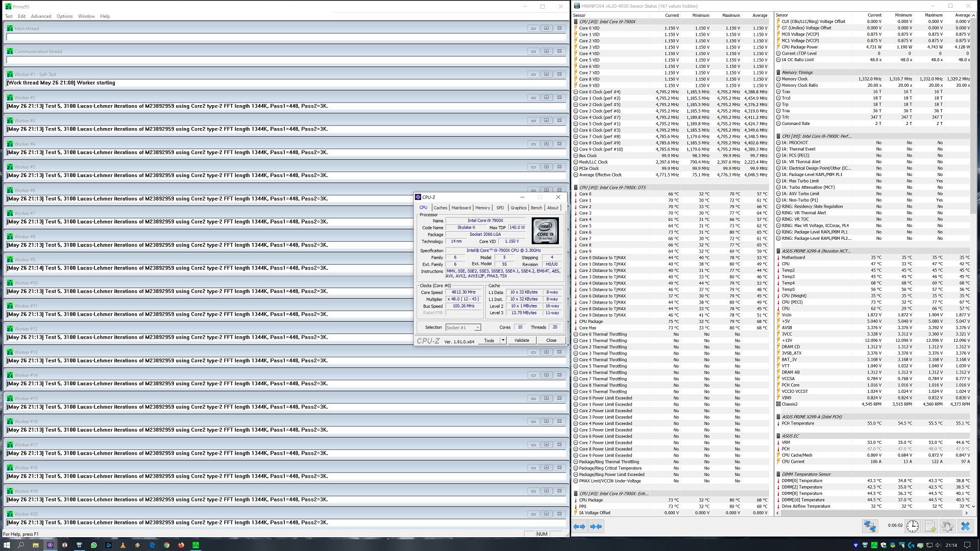Image resolution: width=980 pixels, height=551 pixels.
Task: Click HWiNFO left panel Sensor column header
Action: 610,15
